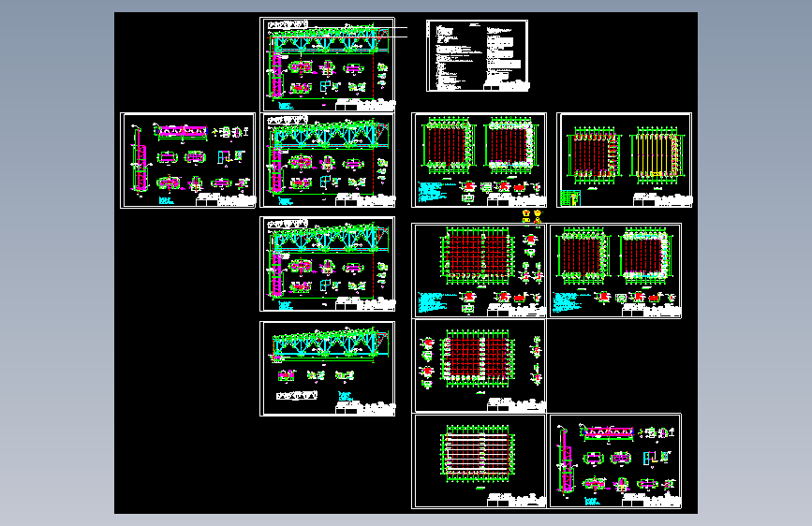The image size is (812, 526).
Task: Select the text-only general notes sheet
Action: [x=477, y=55]
